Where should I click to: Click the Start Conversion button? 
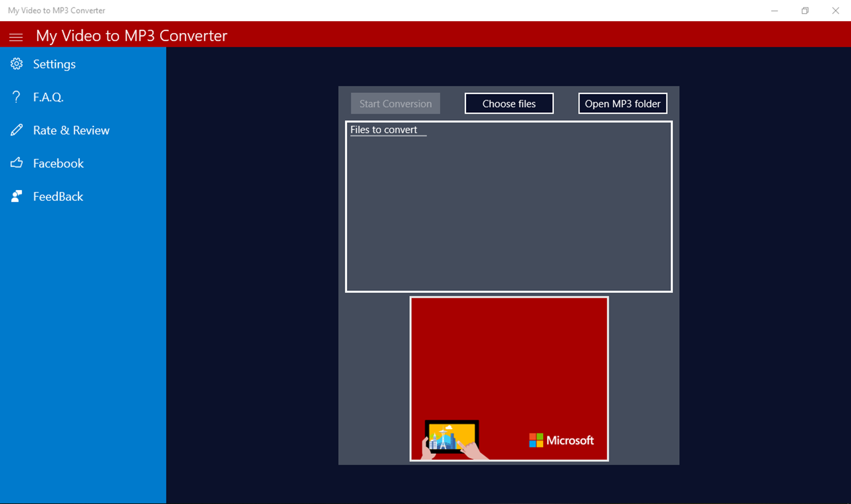396,103
